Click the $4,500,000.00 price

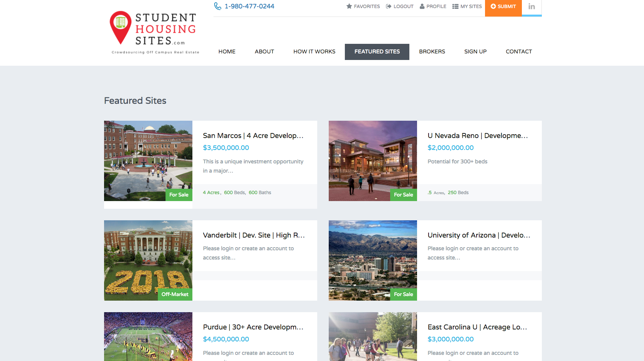click(226, 339)
